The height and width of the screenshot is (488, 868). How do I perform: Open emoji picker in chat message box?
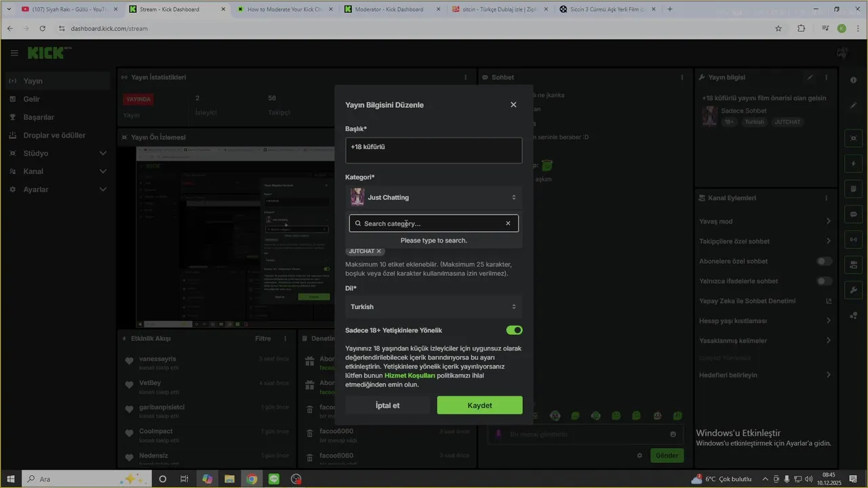coord(673,434)
